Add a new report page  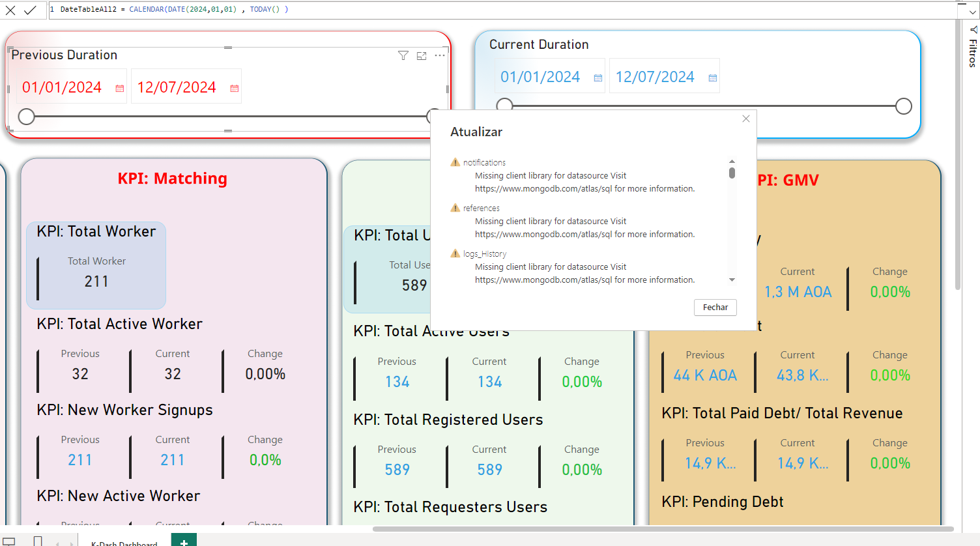click(184, 541)
